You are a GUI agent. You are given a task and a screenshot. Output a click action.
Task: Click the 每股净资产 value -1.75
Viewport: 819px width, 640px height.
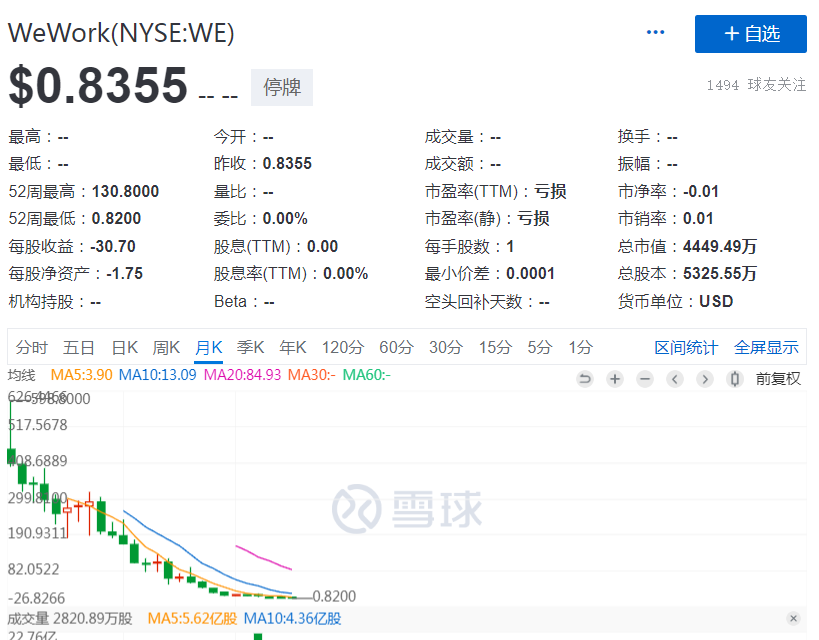[124, 273]
